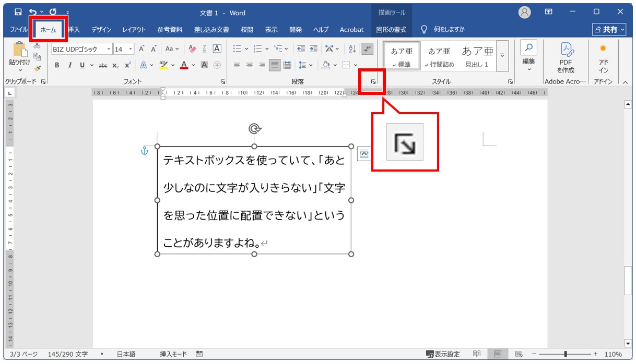Viewport: 636px width, 364px height.
Task: Switch to Web Layout view in status bar
Action: [519, 354]
